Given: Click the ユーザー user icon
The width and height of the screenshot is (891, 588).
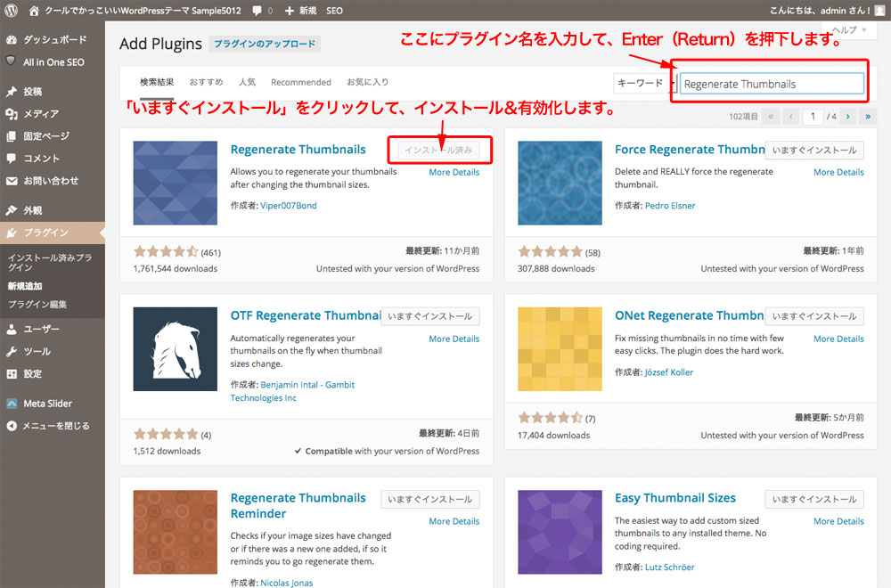Looking at the screenshot, I should pyautogui.click(x=12, y=329).
